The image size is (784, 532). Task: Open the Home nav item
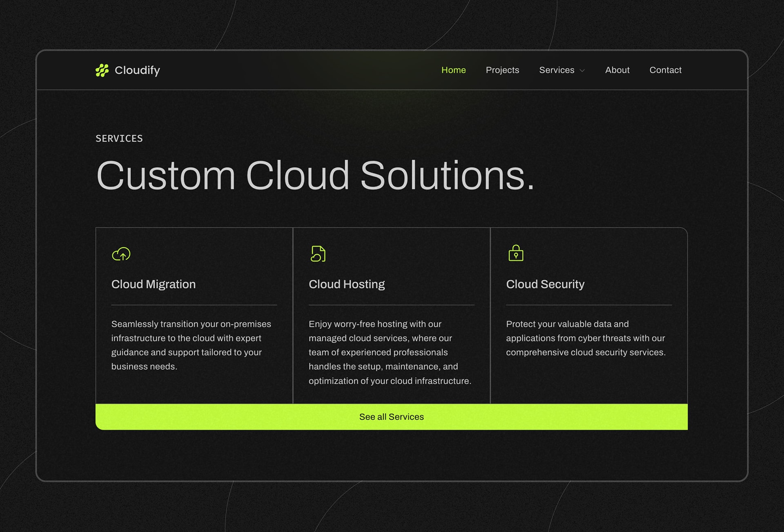453,70
